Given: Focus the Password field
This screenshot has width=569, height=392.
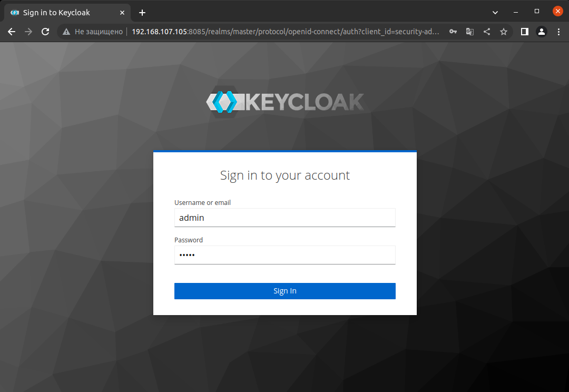Looking at the screenshot, I should pos(285,255).
